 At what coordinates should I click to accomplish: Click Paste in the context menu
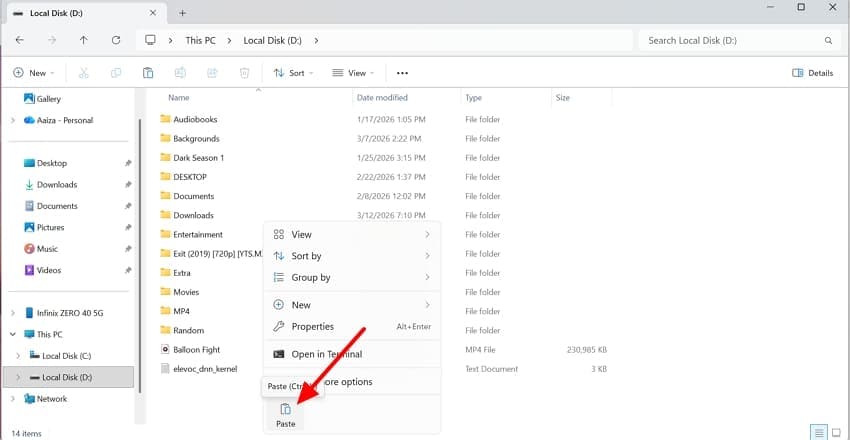(286, 416)
